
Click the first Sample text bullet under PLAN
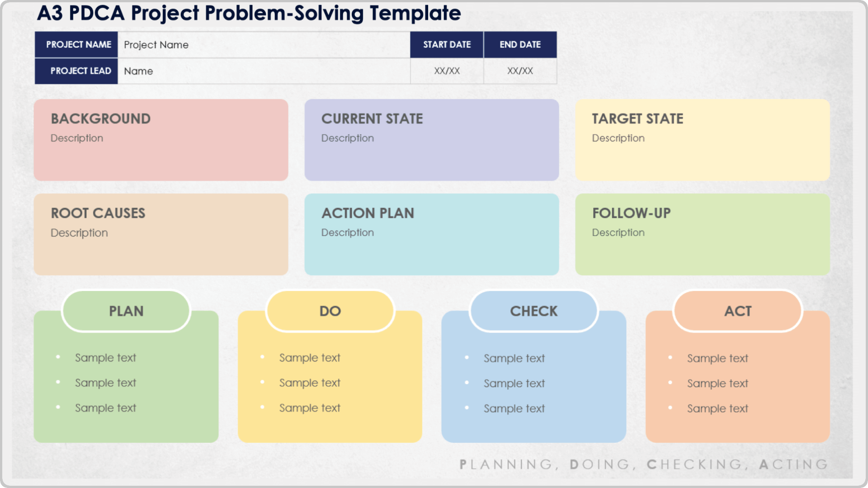tap(105, 358)
